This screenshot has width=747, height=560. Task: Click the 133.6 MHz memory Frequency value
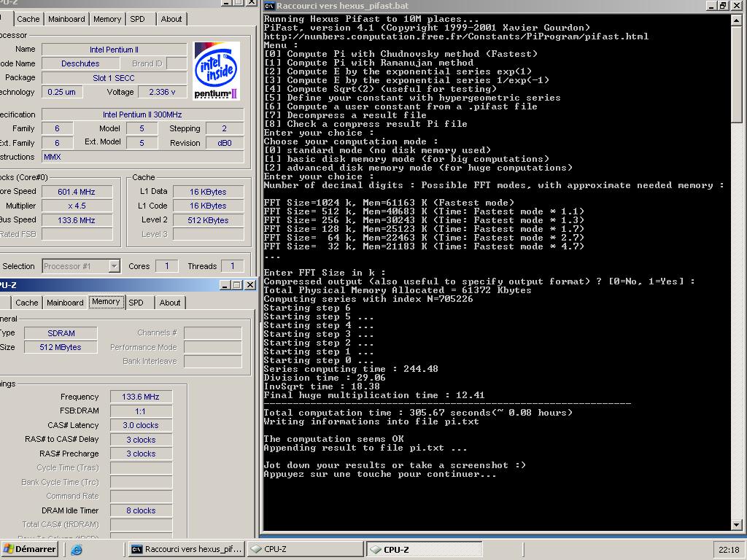point(141,397)
